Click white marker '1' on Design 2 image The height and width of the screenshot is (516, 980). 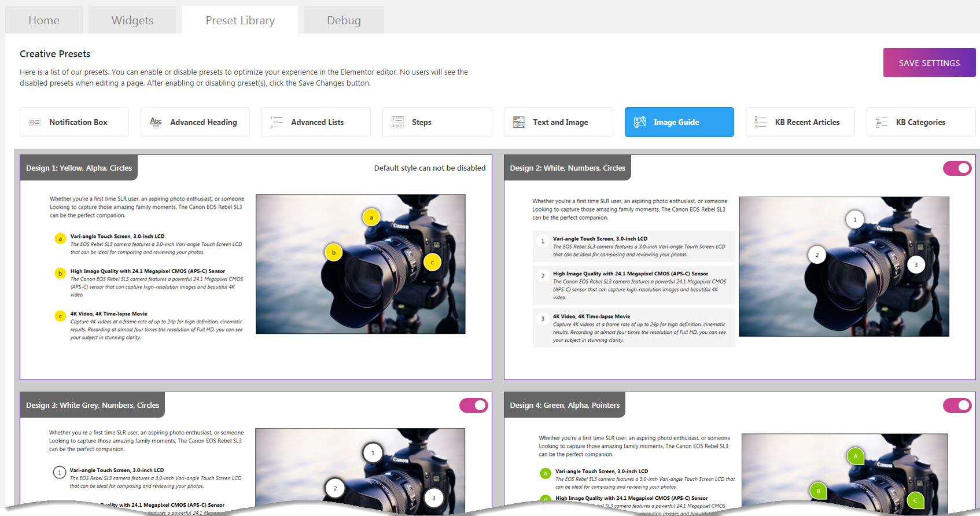click(x=855, y=220)
